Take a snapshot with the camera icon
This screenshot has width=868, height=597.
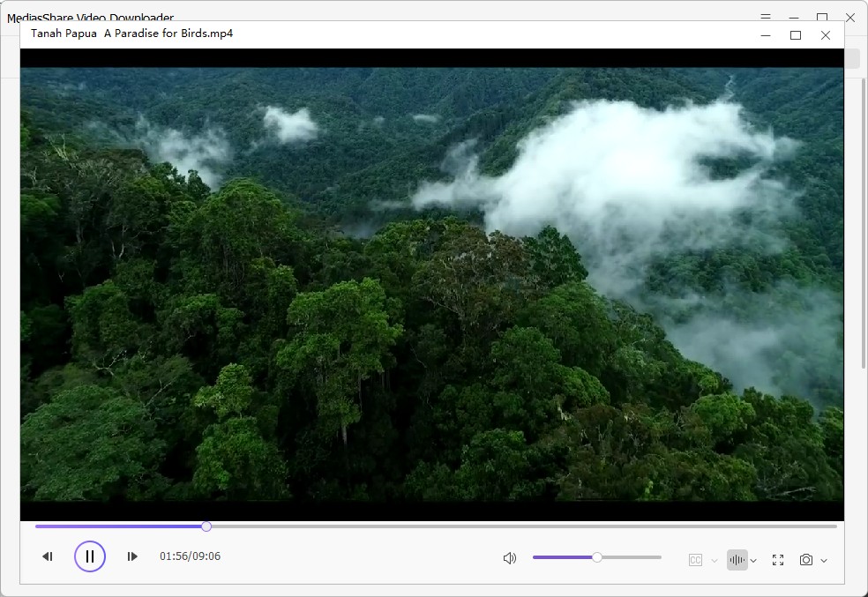805,560
